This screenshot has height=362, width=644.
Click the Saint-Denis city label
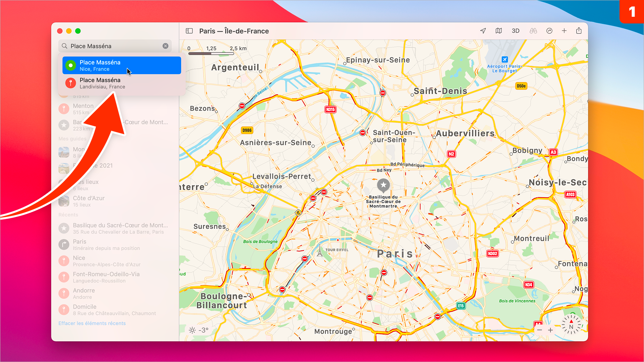pyautogui.click(x=440, y=91)
